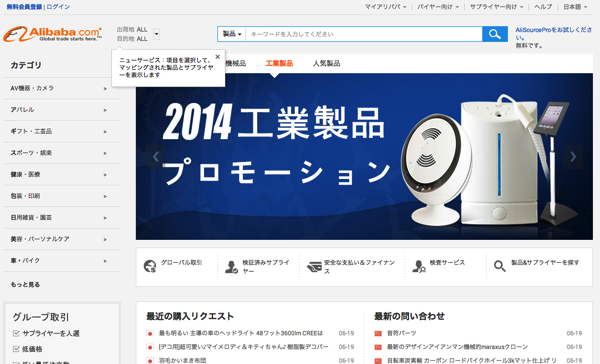This screenshot has height=364, width=600.
Task: Click the 検査サービス inspector icon
Action: coord(419,266)
